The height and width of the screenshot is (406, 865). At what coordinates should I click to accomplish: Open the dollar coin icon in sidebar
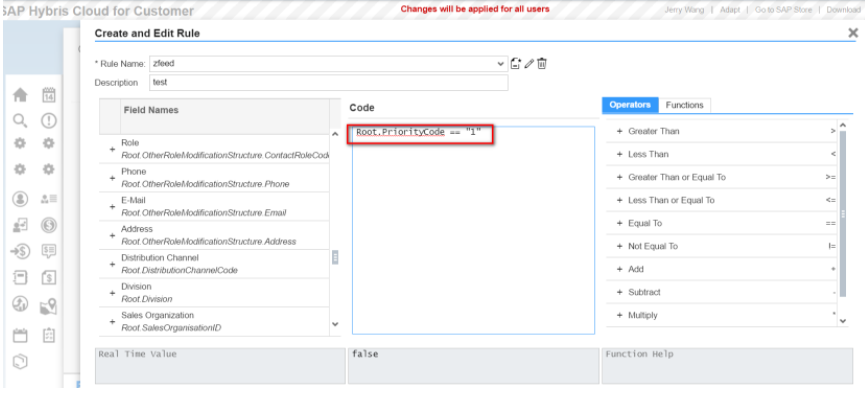(49, 225)
